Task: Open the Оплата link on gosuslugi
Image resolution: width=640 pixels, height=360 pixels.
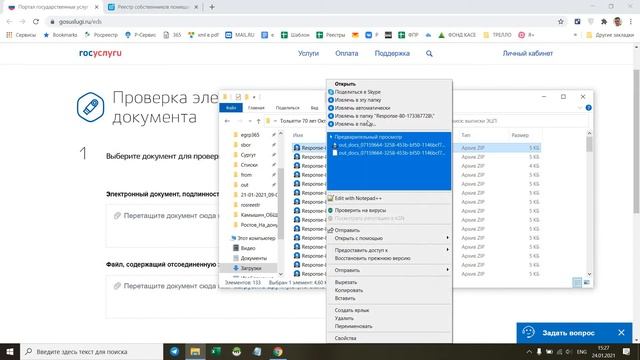Action: coord(347,53)
